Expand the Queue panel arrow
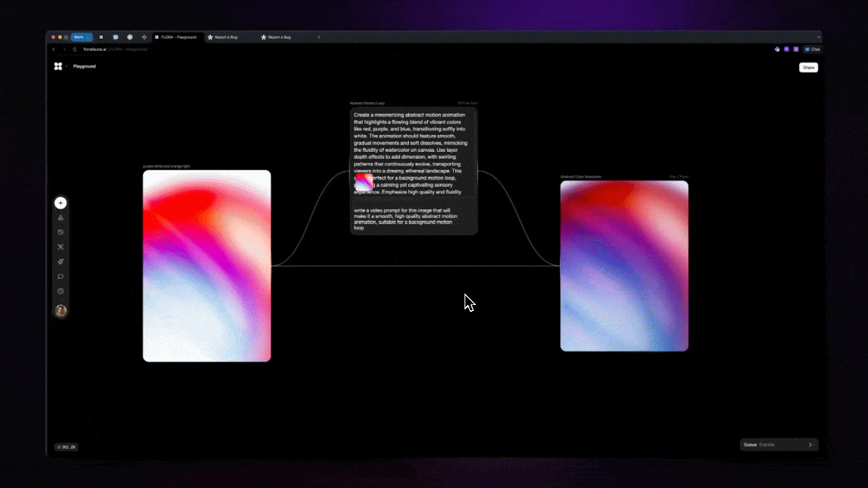This screenshot has height=488, width=868. 810,445
